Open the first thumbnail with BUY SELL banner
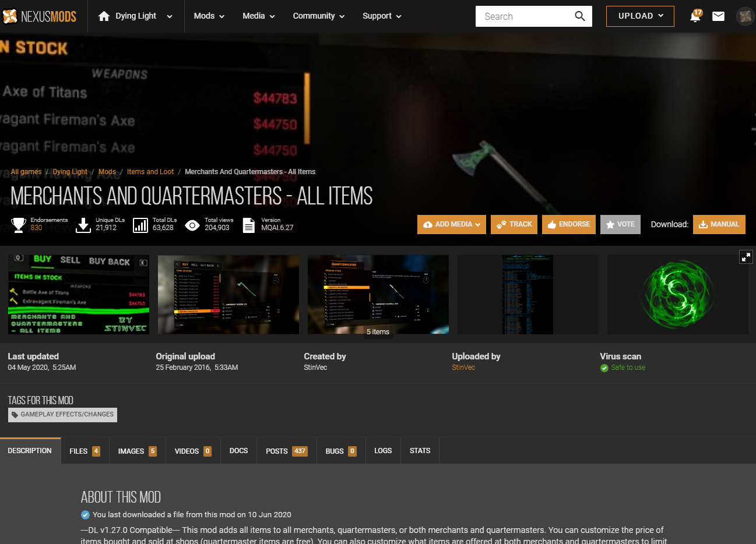This screenshot has width=756, height=544. pyautogui.click(x=79, y=294)
